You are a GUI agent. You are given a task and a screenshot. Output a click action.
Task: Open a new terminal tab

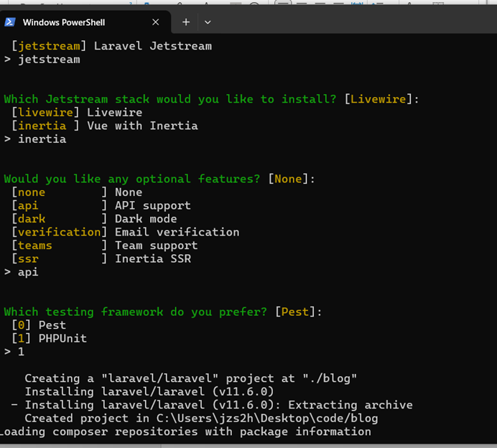click(x=186, y=22)
